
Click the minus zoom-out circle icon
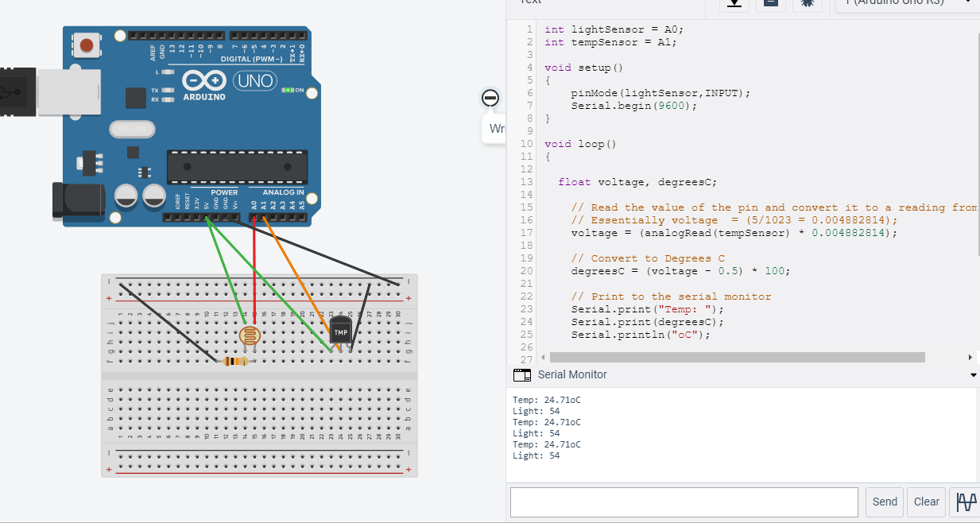490,99
